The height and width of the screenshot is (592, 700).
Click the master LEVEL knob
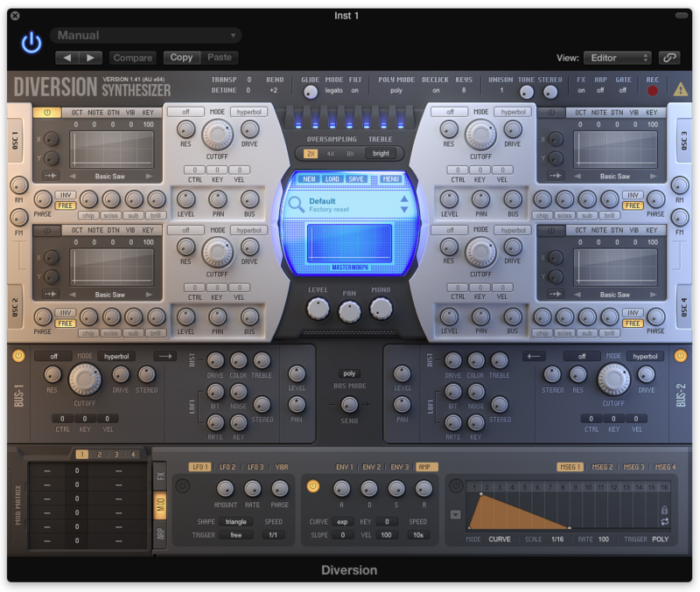coord(318,309)
